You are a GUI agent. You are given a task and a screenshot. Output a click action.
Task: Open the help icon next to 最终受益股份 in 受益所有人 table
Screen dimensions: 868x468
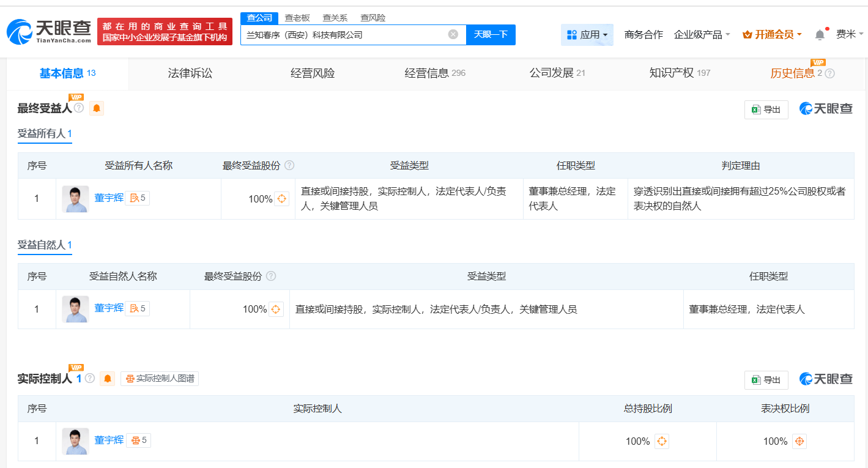click(x=289, y=166)
